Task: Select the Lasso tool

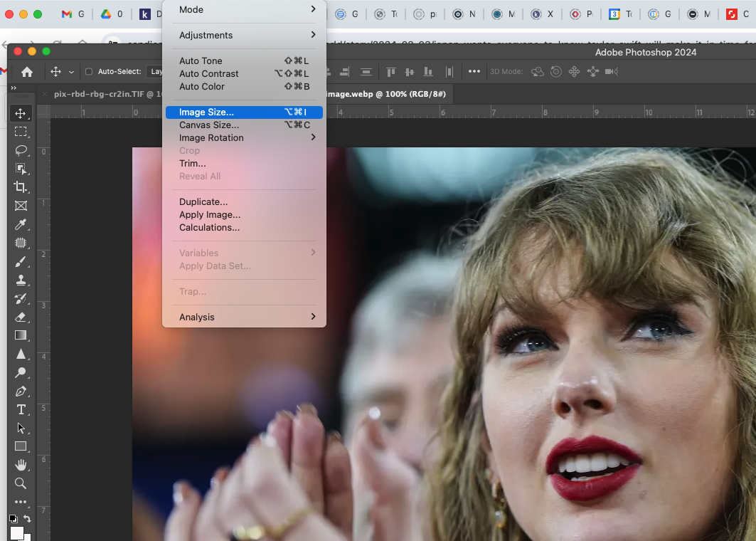Action: coord(21,150)
